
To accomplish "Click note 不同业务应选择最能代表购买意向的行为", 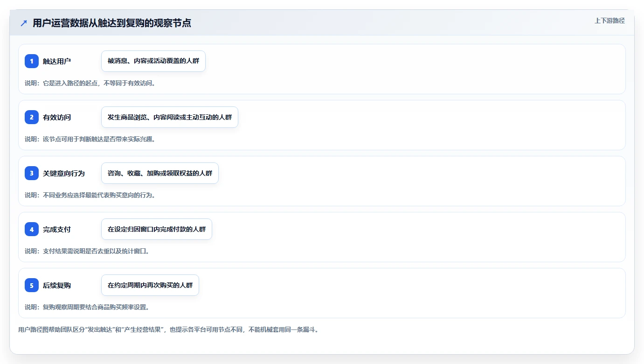I will pos(90,195).
